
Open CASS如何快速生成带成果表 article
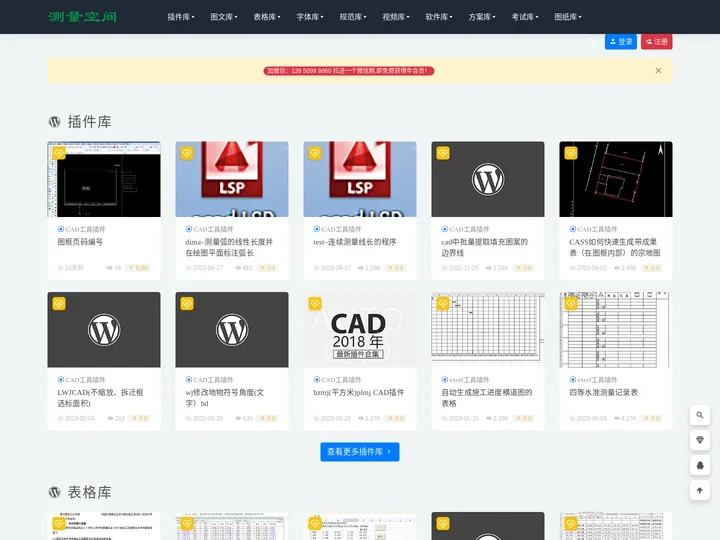615,248
